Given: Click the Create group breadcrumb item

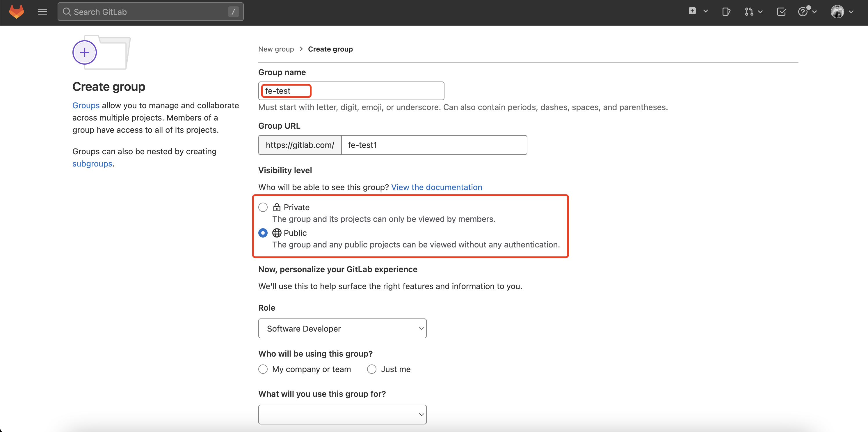Looking at the screenshot, I should click(x=330, y=49).
